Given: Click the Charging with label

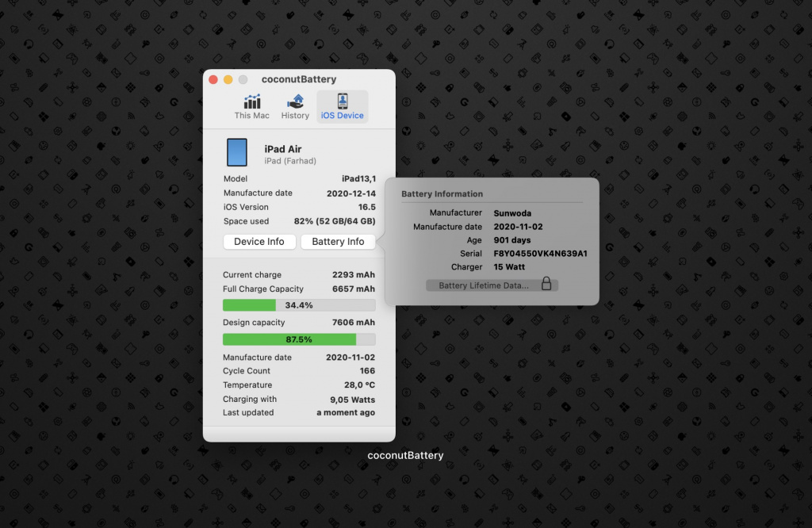Looking at the screenshot, I should tap(250, 399).
